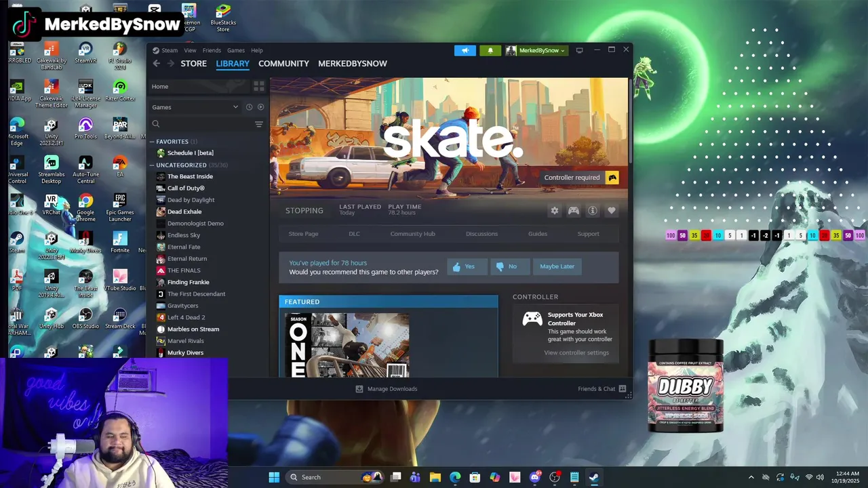This screenshot has width=868, height=488.
Task: Open the Games filter dropdown
Action: [195, 107]
